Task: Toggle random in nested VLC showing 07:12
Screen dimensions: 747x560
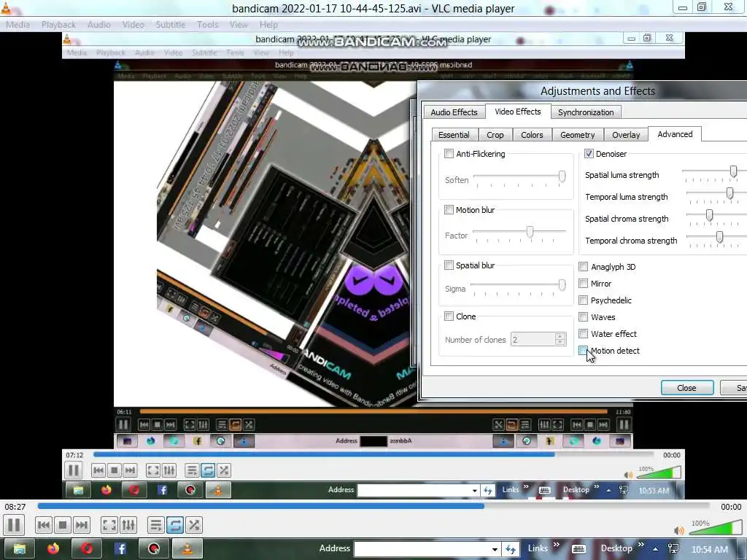Action: [x=223, y=470]
